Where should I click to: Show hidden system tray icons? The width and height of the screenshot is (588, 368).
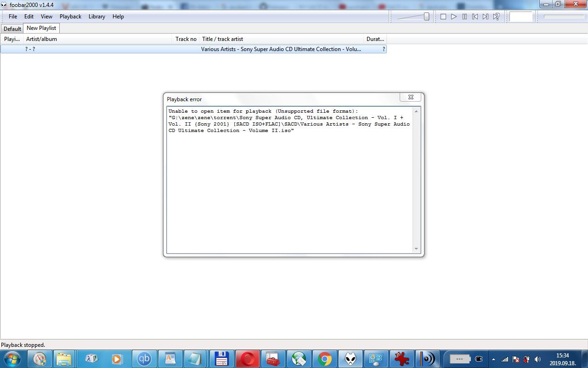coord(493,359)
